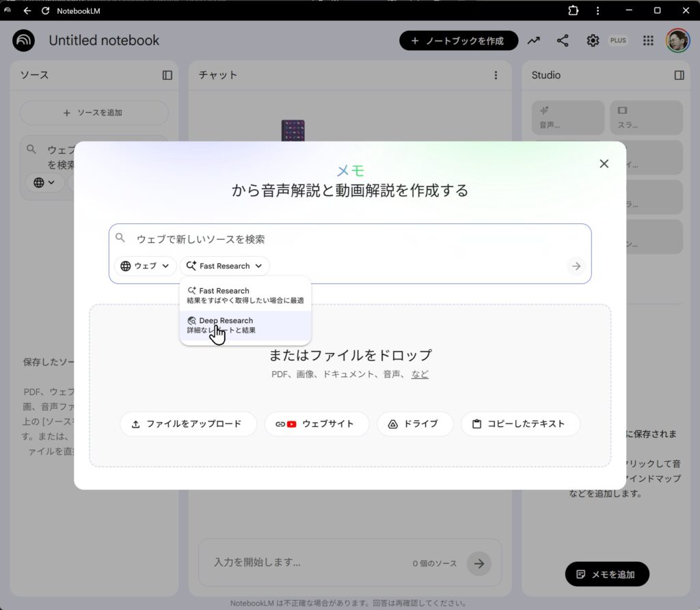700x610 pixels.
Task: Close the add-source dialog
Action: pos(604,164)
